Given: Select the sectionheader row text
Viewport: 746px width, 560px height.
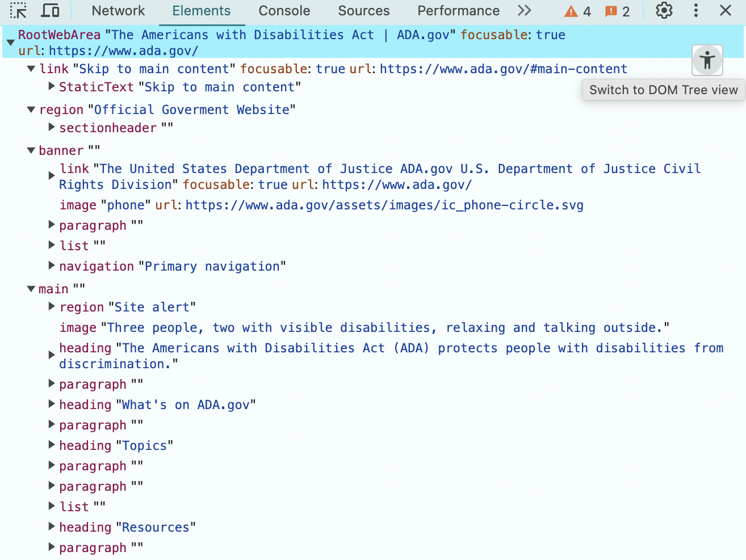Looking at the screenshot, I should (x=116, y=128).
